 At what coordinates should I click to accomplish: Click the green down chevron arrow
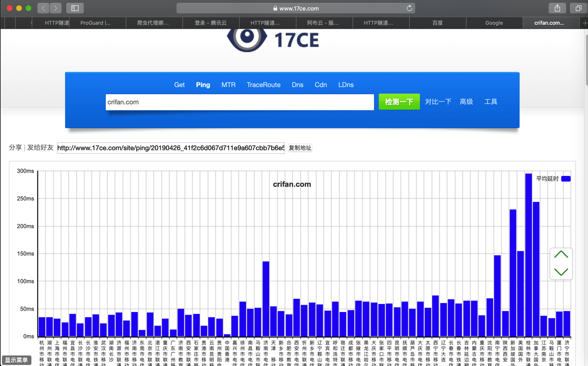point(561,272)
